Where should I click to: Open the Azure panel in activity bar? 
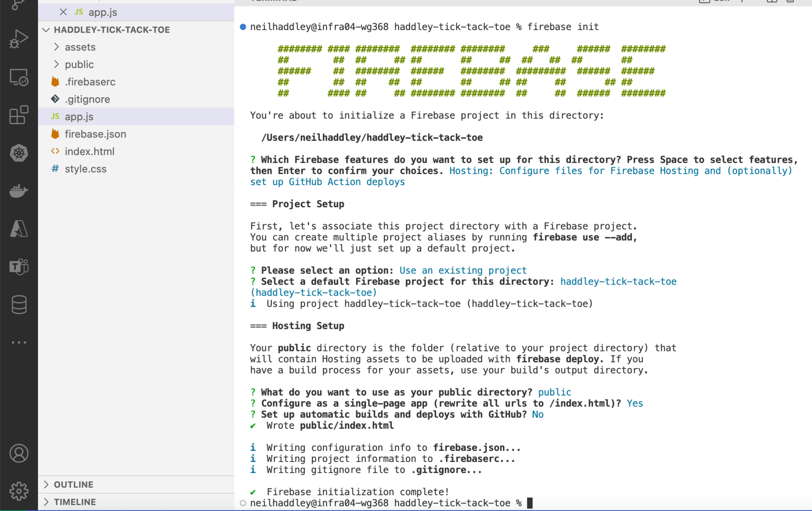19,229
